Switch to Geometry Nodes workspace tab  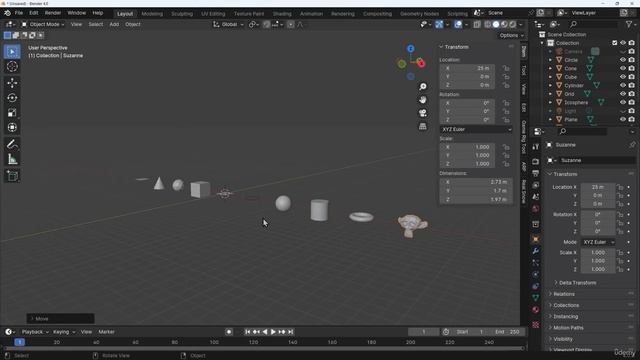(x=419, y=13)
